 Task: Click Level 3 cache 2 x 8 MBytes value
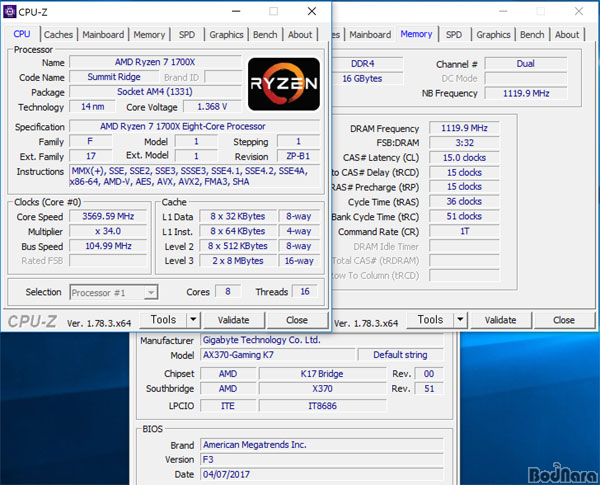pos(238,261)
